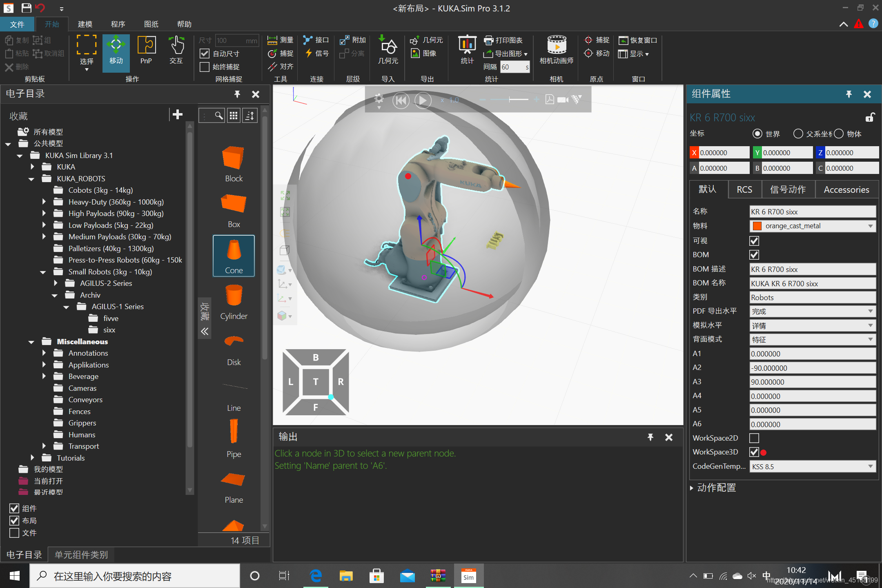The height and width of the screenshot is (588, 882).
Task: Open the 接口 interface connection tool
Action: coord(316,40)
